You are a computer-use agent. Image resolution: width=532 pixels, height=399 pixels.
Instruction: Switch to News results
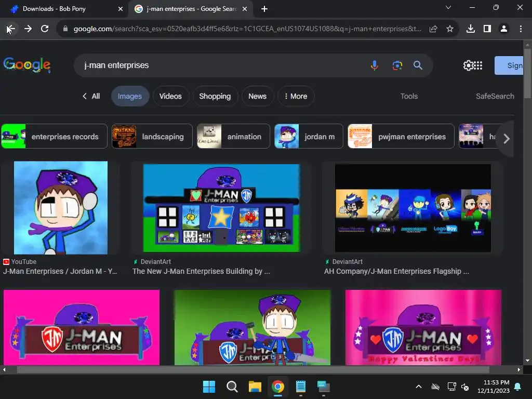[258, 96]
